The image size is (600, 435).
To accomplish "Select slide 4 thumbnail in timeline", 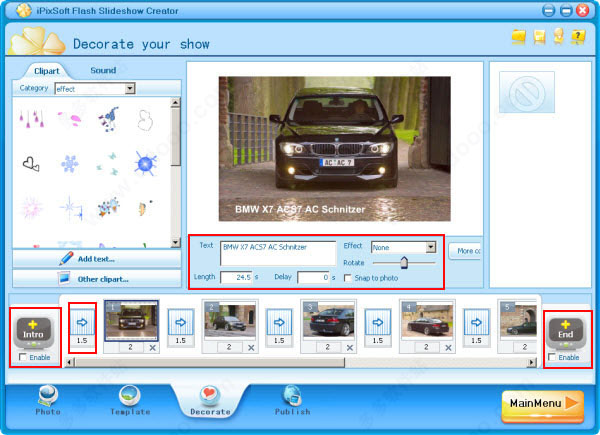I will tap(427, 320).
